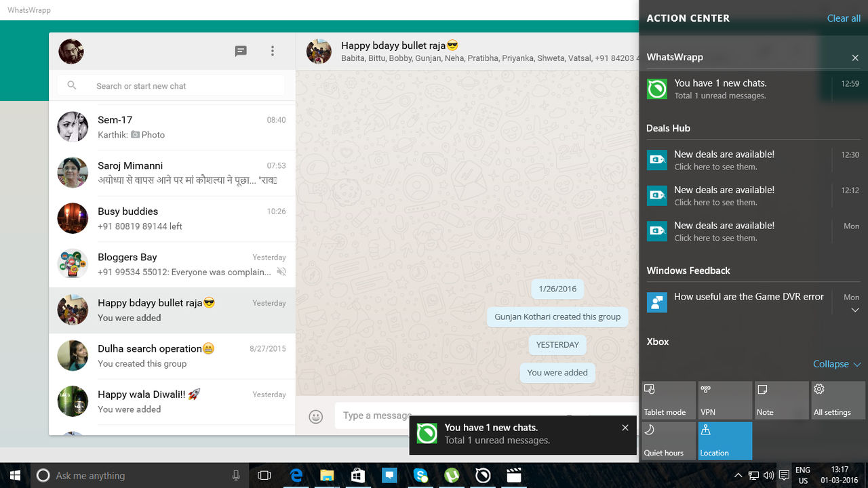Open All settings from quick actions
The height and width of the screenshot is (488, 868).
pos(837,400)
